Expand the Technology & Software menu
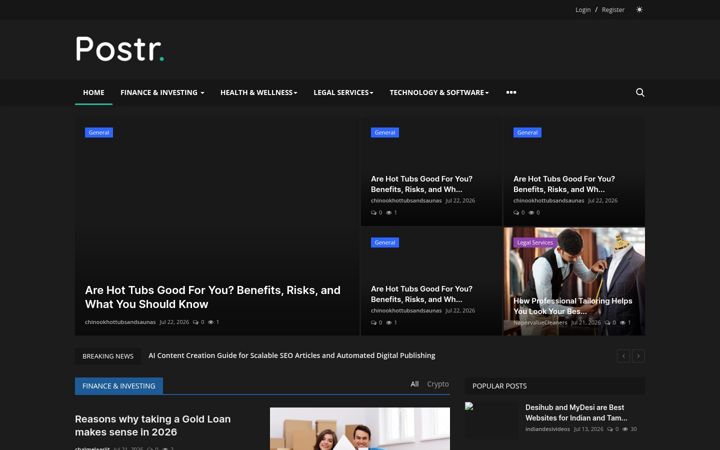The image size is (720, 450). (x=439, y=92)
